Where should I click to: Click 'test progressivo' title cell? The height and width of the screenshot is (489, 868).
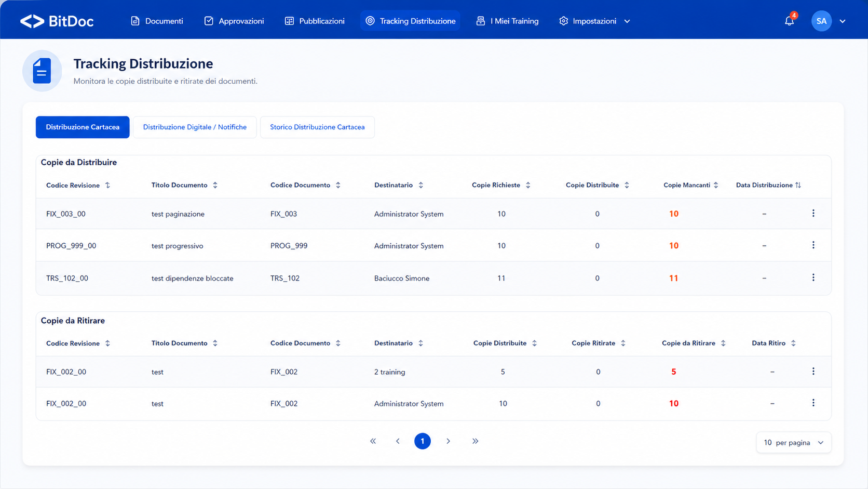click(x=177, y=246)
